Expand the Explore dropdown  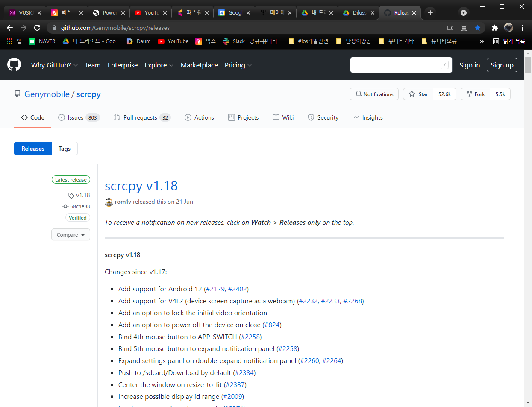[x=159, y=65]
